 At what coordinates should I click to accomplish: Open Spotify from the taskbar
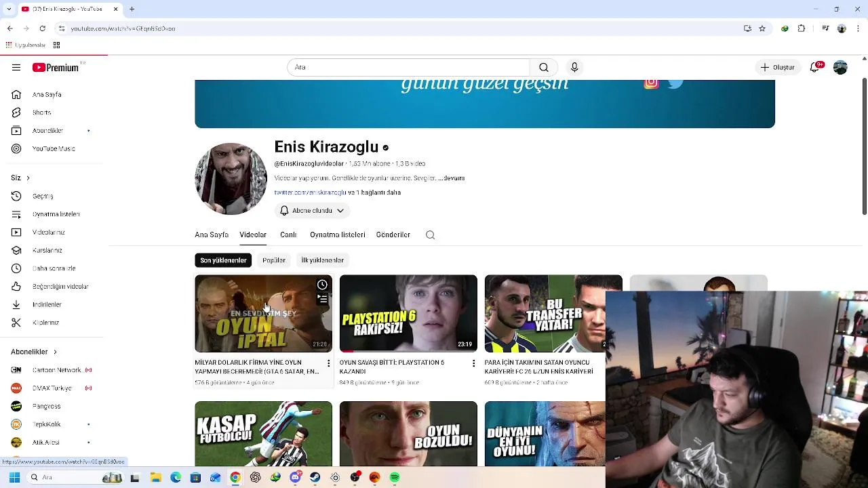coord(395,477)
